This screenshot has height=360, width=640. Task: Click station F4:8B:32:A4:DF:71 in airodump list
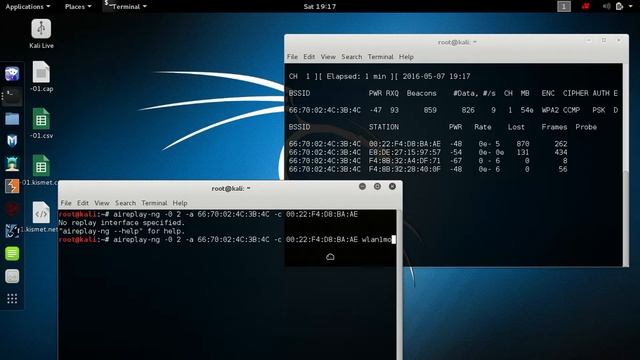pos(404,161)
